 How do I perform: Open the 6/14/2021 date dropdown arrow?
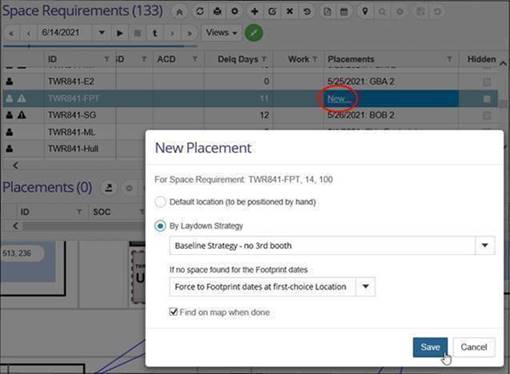102,33
